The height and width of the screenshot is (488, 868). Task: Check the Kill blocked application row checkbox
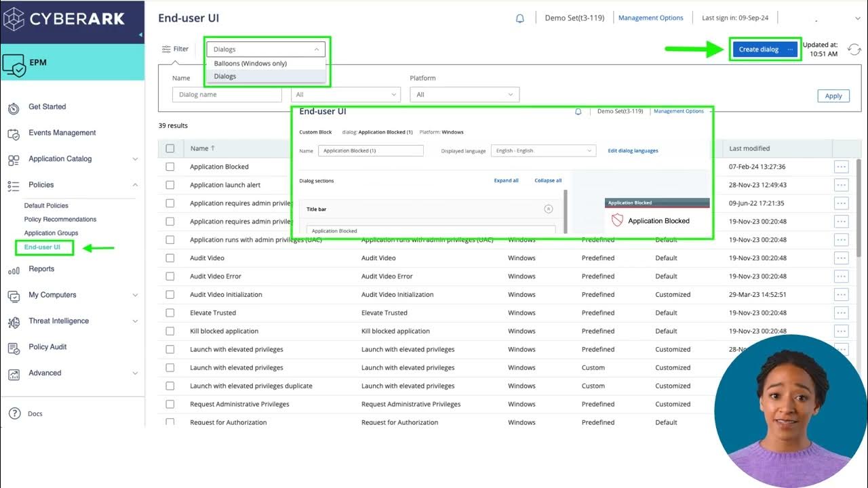pos(170,331)
